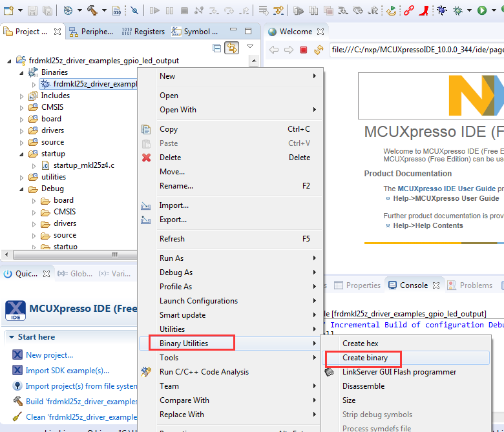Click the Step Over toolbar icon

click(229, 10)
